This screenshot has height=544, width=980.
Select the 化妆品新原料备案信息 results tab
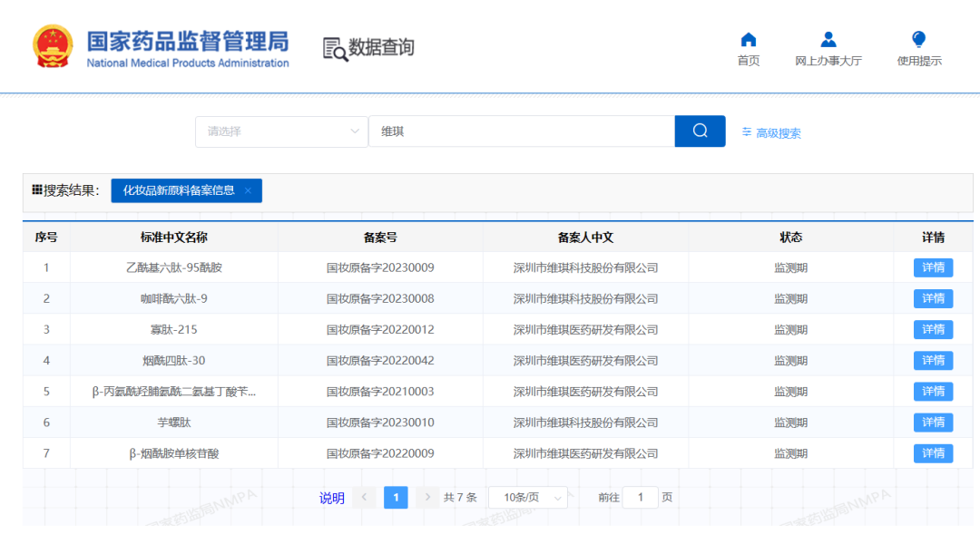[x=179, y=190]
